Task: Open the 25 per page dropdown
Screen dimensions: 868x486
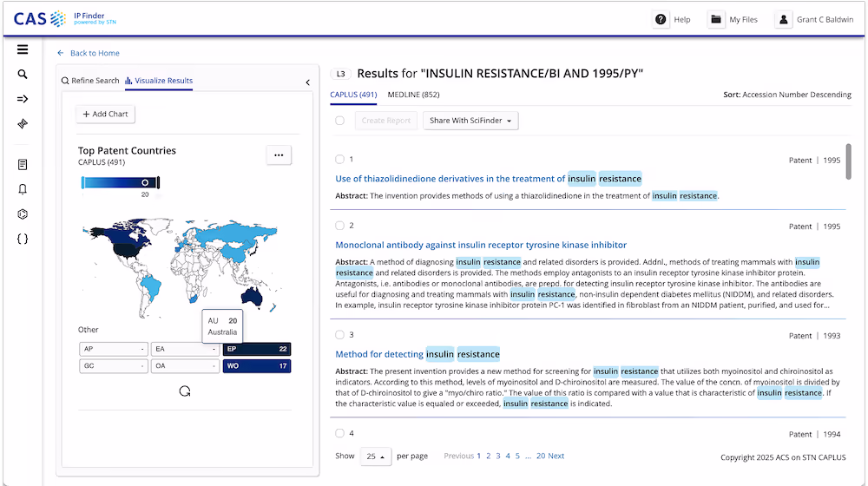Action: 376,456
